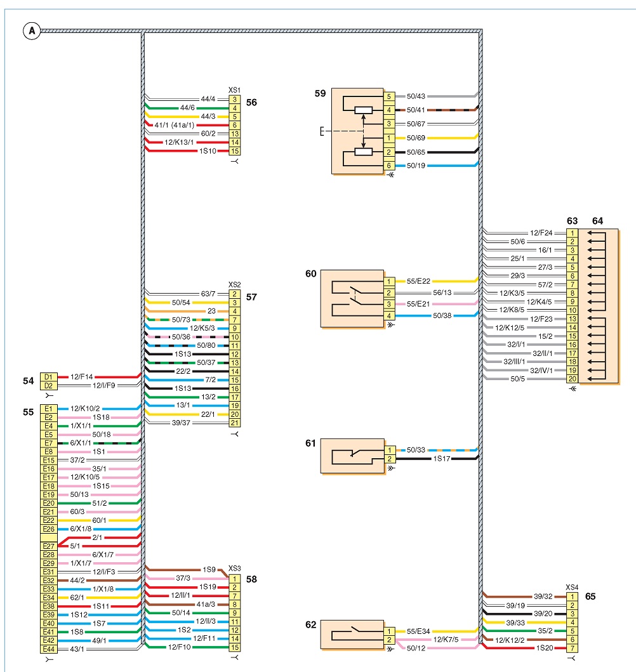Click component number 57

click(x=251, y=297)
